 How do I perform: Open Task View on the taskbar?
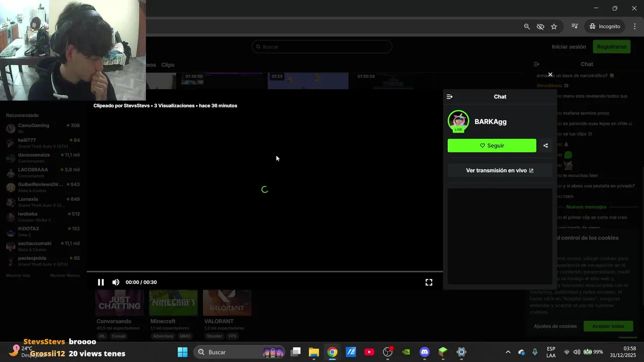point(296,352)
